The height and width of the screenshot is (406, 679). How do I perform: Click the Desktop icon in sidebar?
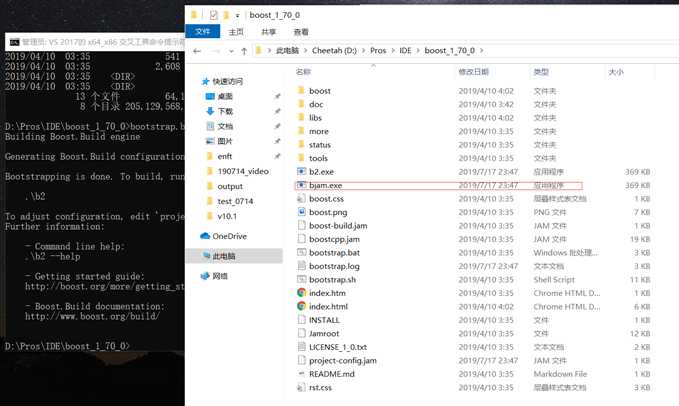[210, 96]
